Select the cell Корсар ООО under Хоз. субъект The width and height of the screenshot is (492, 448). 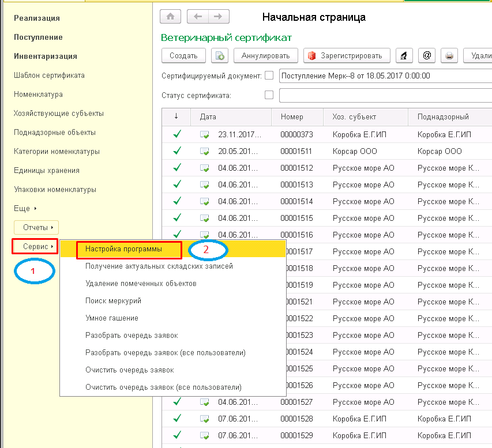(x=355, y=151)
